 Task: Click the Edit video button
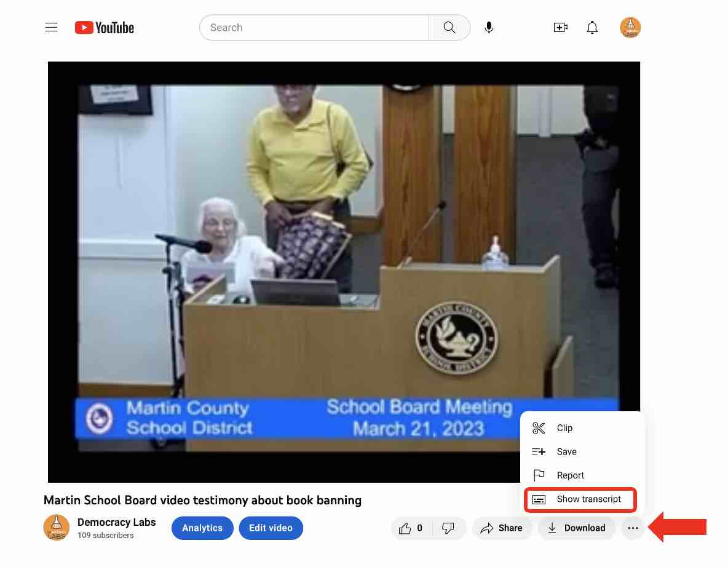coord(271,528)
